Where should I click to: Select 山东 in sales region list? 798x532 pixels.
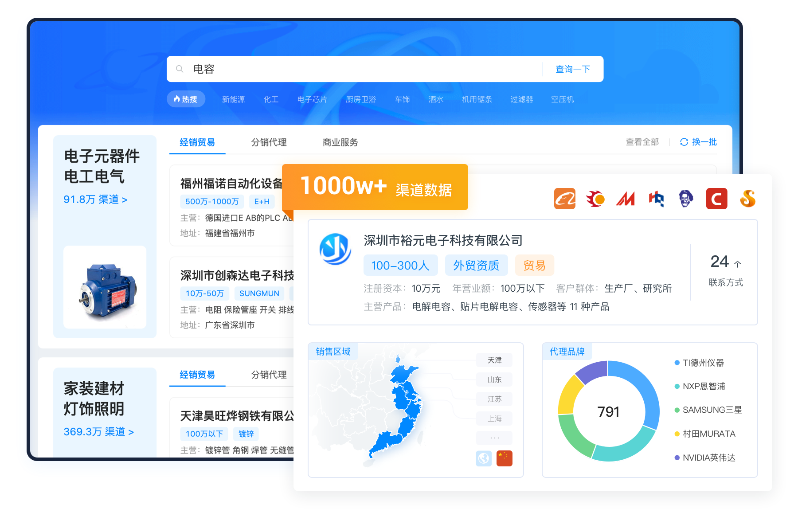pyautogui.click(x=494, y=379)
